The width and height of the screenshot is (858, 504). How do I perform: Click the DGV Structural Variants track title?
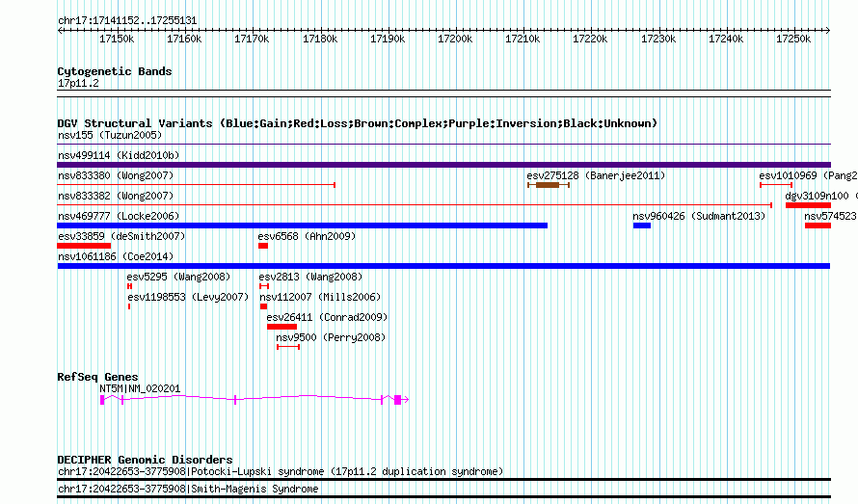[x=358, y=123]
